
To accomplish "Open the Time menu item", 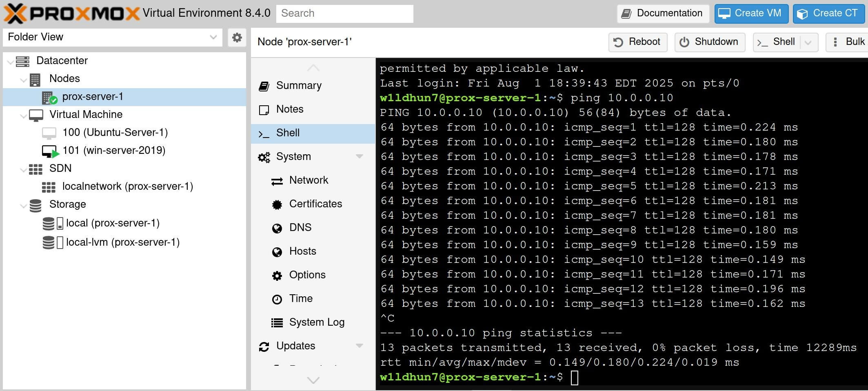I will pyautogui.click(x=313, y=299).
